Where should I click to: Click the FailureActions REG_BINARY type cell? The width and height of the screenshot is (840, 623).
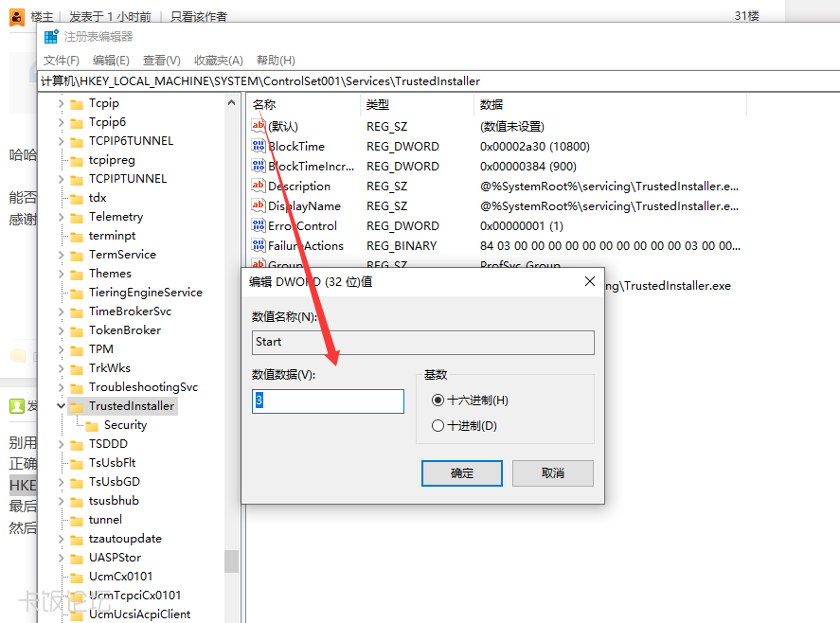pos(402,246)
